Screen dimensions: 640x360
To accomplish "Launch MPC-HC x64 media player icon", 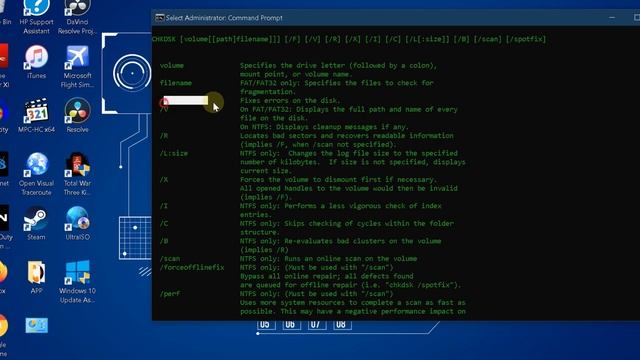I will 36,116.
